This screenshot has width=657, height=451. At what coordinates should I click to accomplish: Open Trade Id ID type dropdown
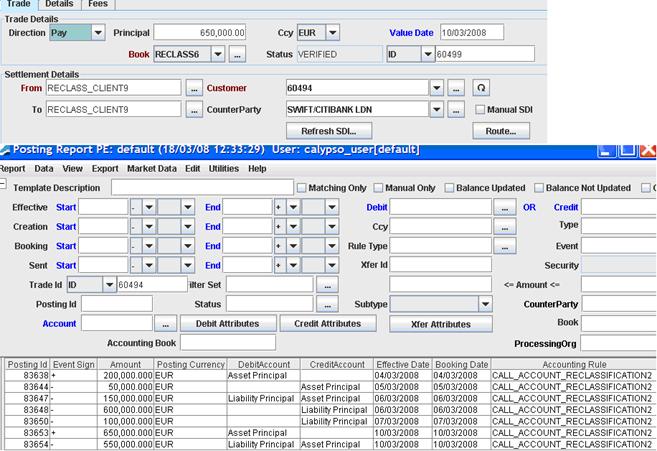[x=109, y=285]
